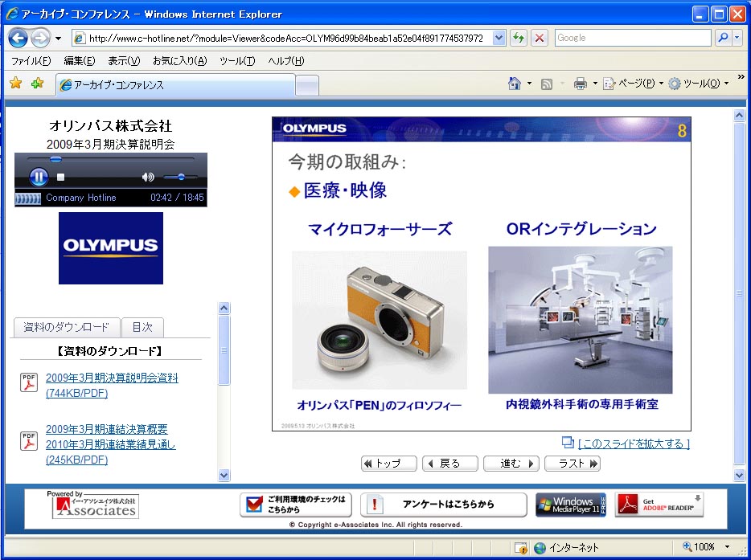
Task: Open the 2009年3月期決算説明会資料 PDF link
Action: click(112, 386)
